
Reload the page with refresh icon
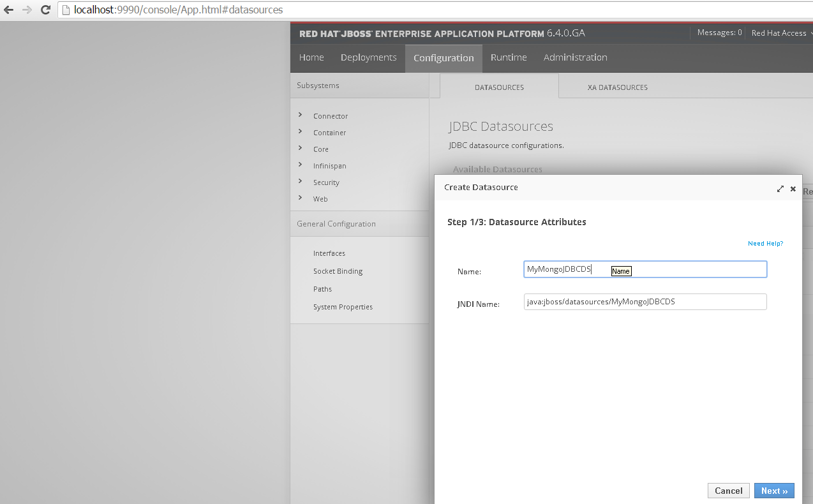pos(45,10)
